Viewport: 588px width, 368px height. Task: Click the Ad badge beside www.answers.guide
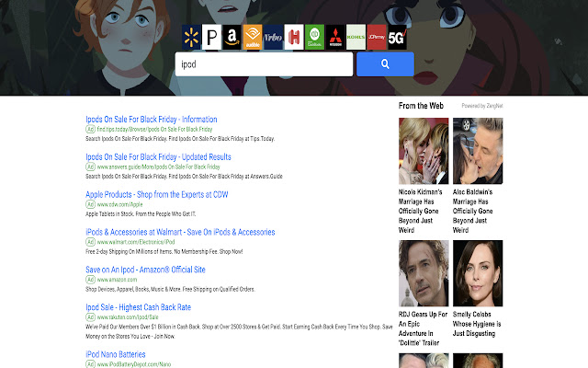click(90, 167)
